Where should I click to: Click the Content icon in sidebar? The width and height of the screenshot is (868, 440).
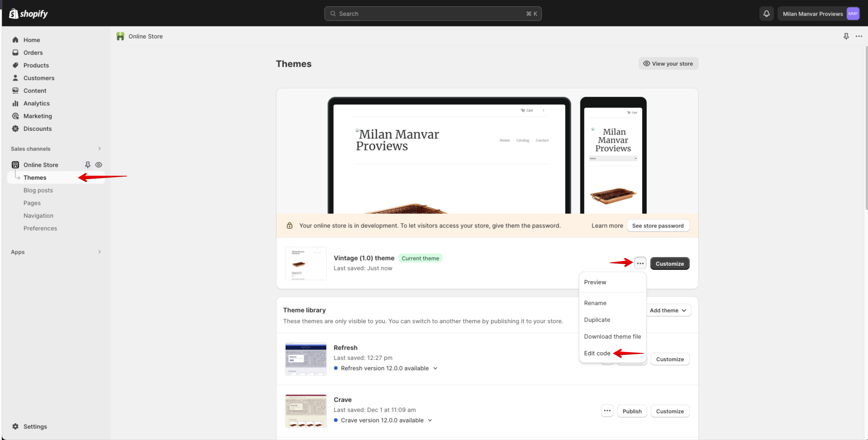tap(15, 90)
